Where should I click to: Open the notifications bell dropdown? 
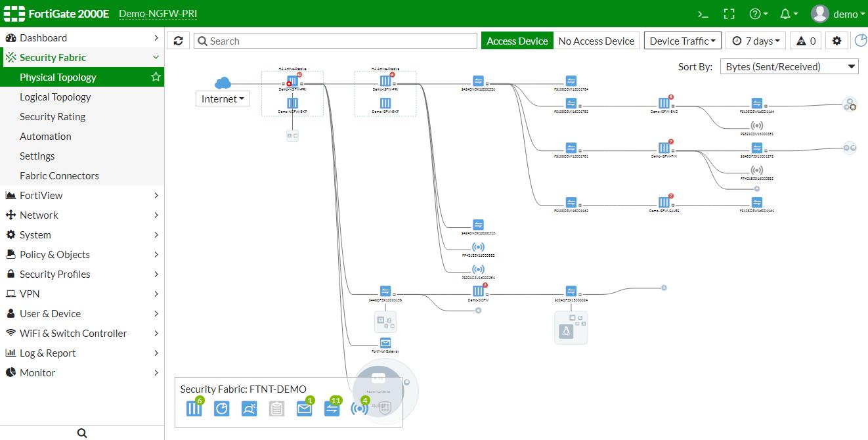(x=789, y=14)
